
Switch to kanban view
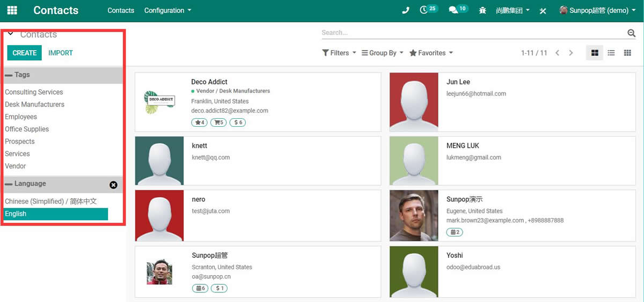click(595, 53)
